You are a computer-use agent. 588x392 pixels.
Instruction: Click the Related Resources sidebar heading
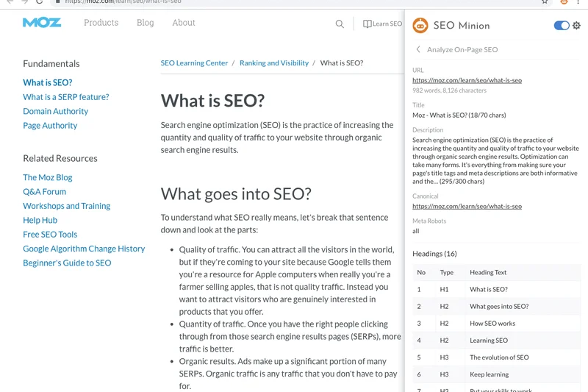click(60, 158)
